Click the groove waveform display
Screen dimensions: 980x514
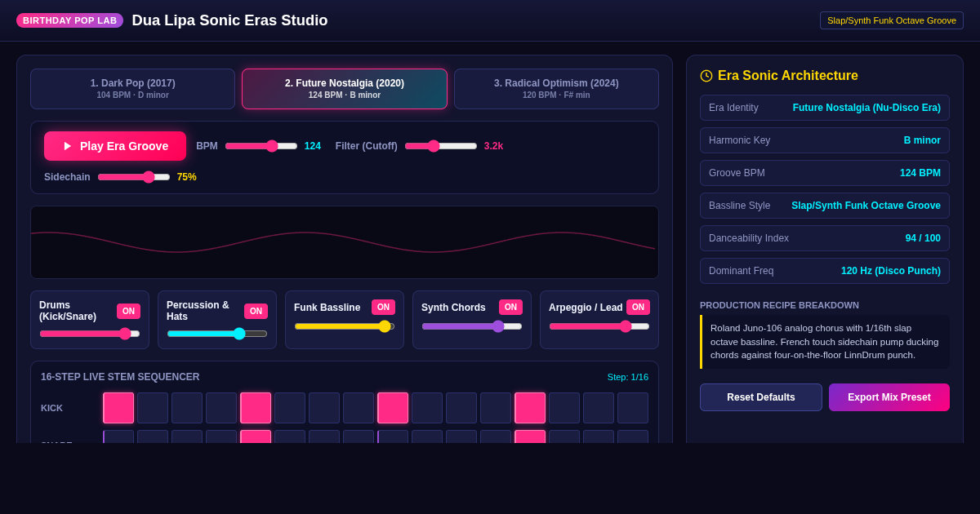[x=345, y=242]
